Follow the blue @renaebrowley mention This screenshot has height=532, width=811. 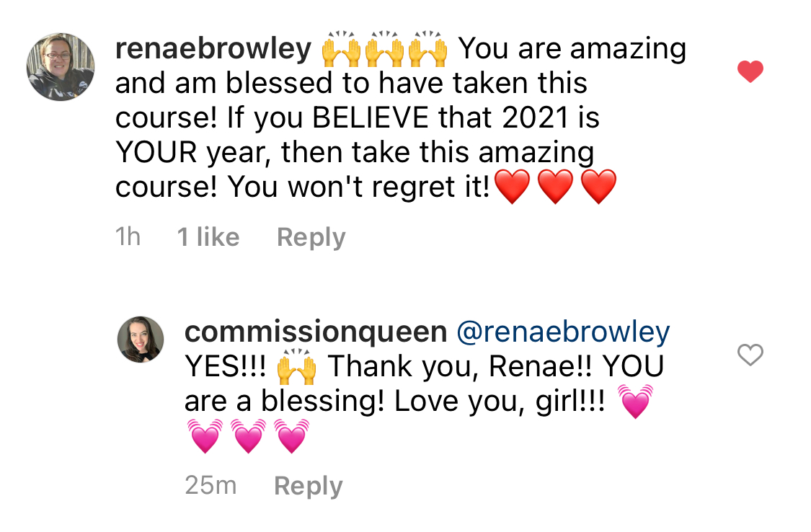pos(564,332)
